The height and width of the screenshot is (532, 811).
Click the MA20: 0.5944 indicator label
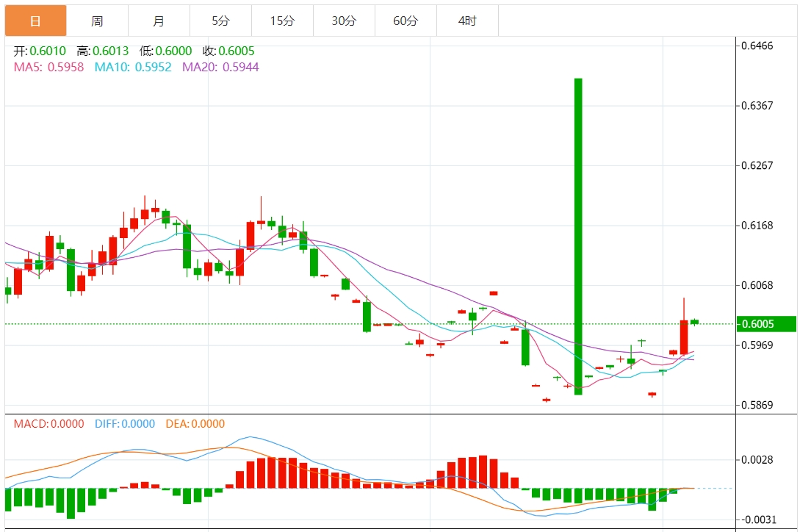[220, 68]
